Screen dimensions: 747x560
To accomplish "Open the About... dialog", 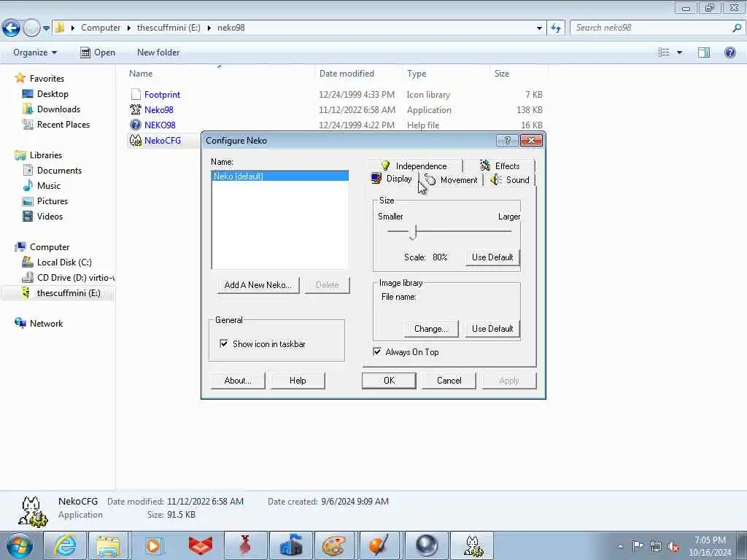I will (238, 381).
